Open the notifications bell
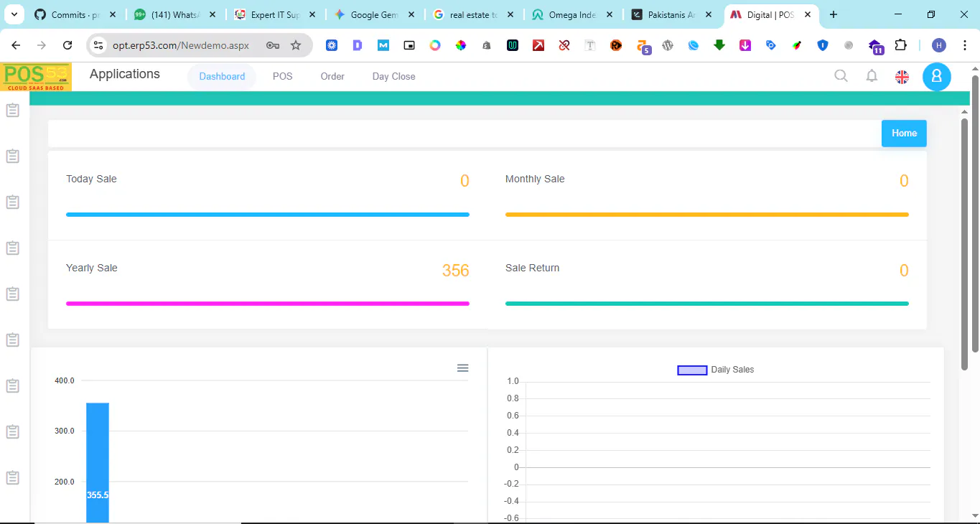Image resolution: width=980 pixels, height=524 pixels. click(x=872, y=76)
